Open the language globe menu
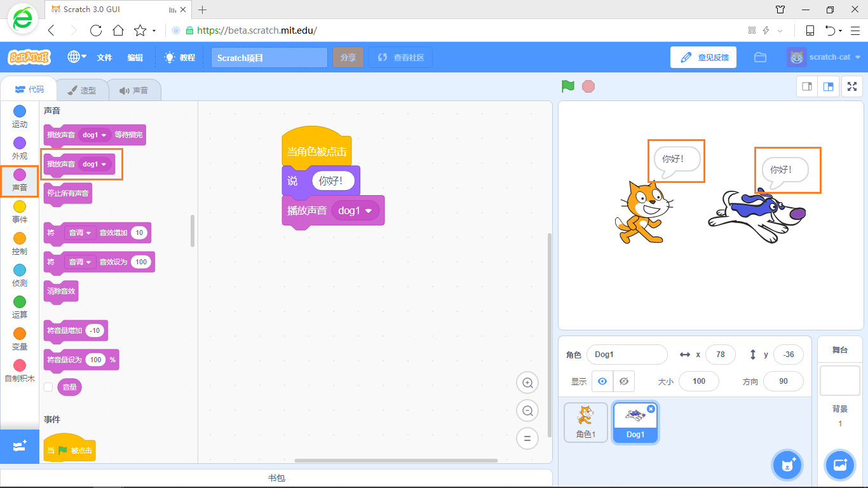868x488 pixels. (77, 57)
